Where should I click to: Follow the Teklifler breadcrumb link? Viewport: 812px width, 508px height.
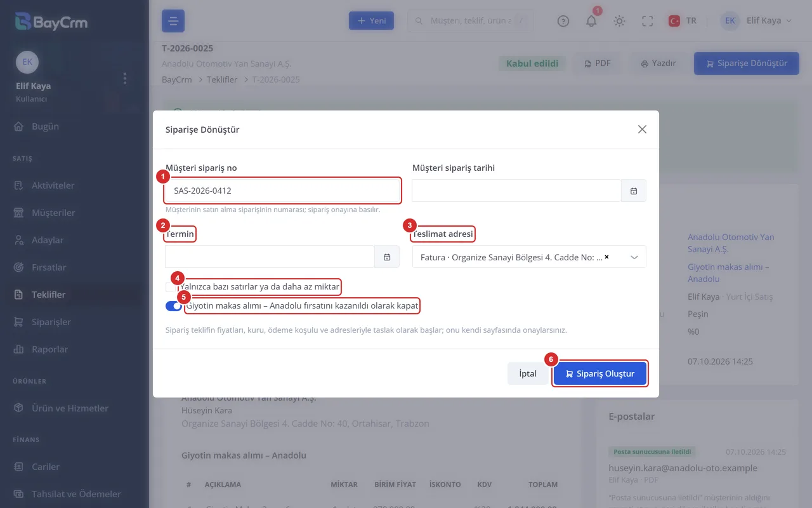222,79
